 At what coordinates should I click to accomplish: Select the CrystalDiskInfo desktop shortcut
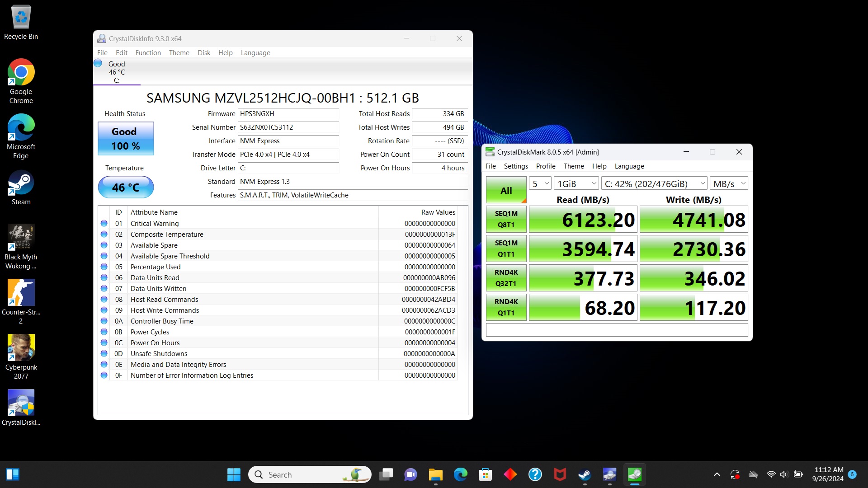pyautogui.click(x=21, y=408)
